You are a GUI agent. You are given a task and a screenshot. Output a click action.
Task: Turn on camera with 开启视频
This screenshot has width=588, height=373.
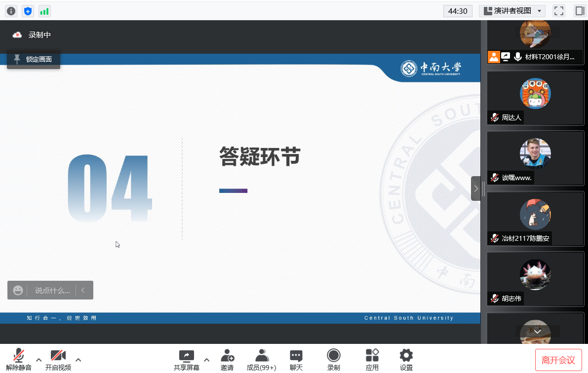58,360
